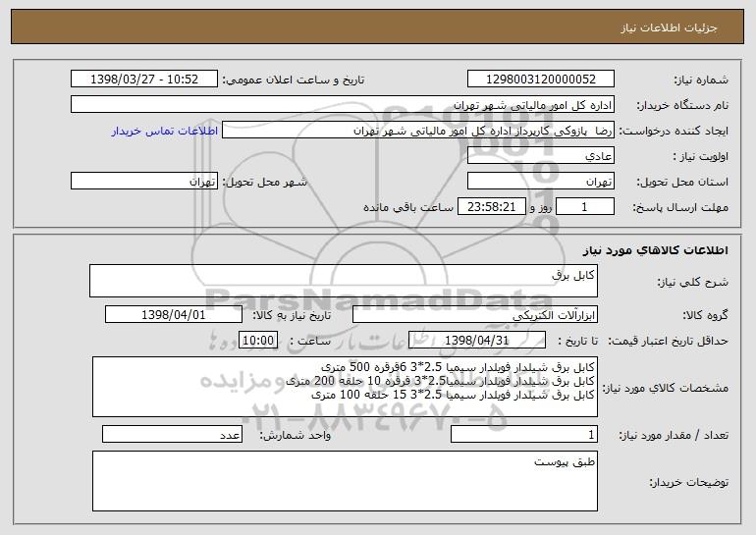Screen dimensions: 756x535
Task: Click label استان محل تحویل
Action: click(682, 183)
